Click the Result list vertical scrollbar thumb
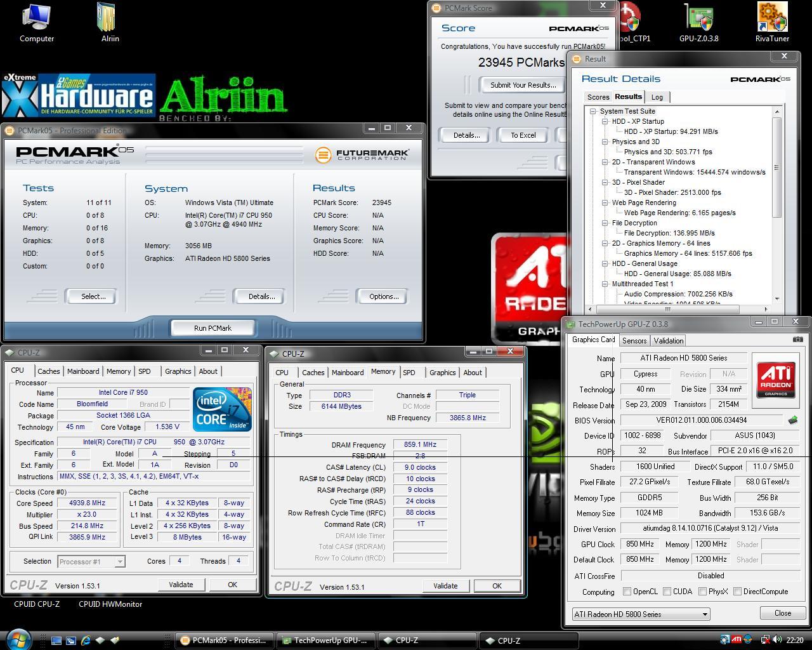Viewport: 812px width, 650px height. 776,168
